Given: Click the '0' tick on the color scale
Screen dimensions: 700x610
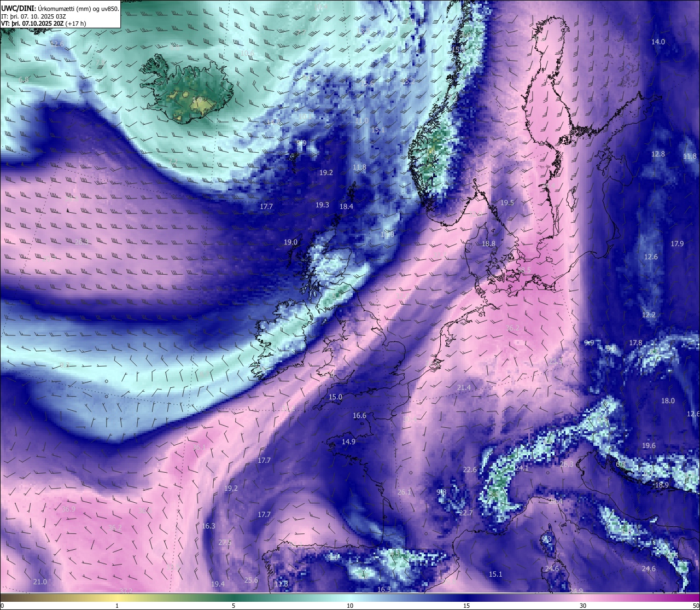Looking at the screenshot, I should (2, 606).
